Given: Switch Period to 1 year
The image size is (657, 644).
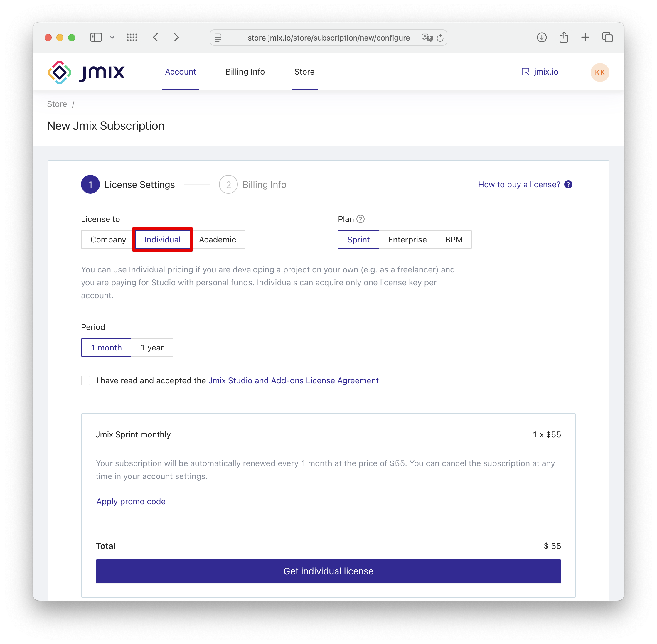Looking at the screenshot, I should pos(152,347).
